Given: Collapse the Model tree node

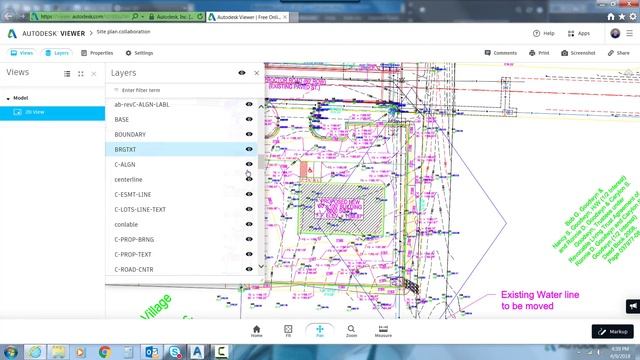Looking at the screenshot, I should coord(8,98).
